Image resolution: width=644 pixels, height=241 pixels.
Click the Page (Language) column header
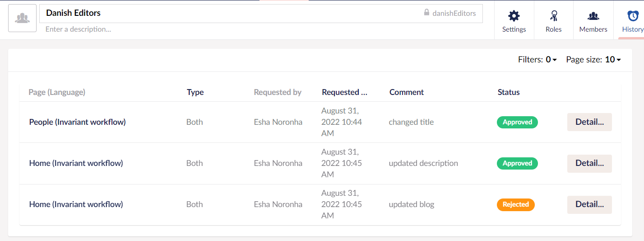pyautogui.click(x=57, y=92)
